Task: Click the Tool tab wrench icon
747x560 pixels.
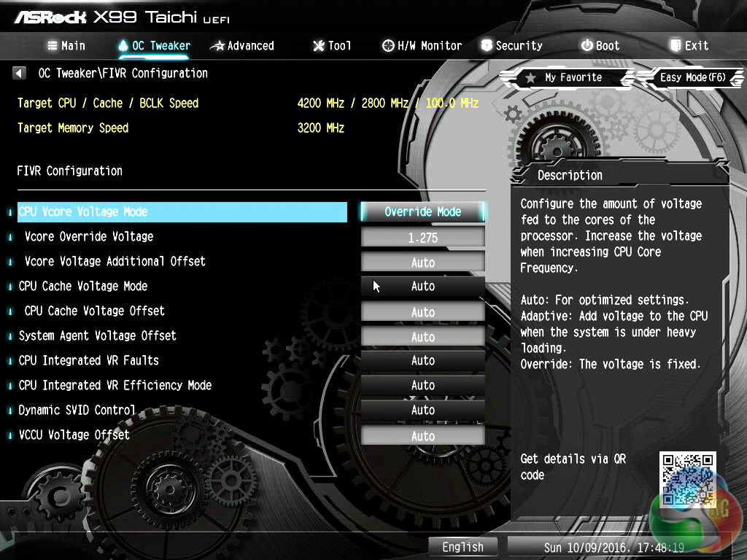Action: 318,46
